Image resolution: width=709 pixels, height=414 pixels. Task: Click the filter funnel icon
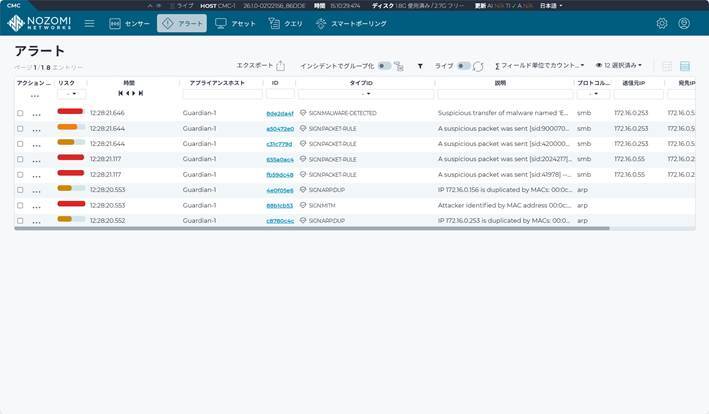(420, 66)
